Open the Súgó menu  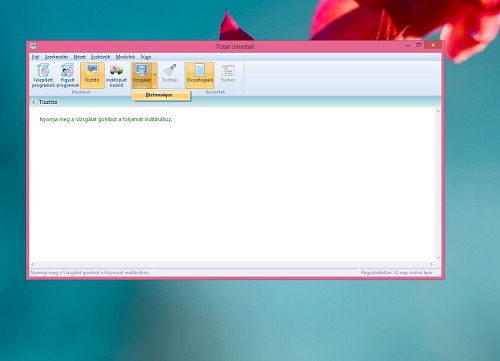point(146,57)
